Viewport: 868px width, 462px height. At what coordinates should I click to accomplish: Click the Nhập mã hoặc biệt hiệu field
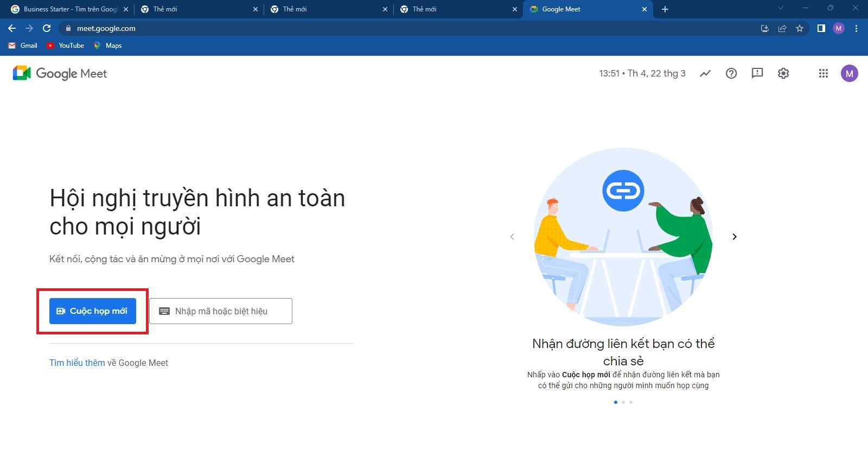[x=221, y=311]
